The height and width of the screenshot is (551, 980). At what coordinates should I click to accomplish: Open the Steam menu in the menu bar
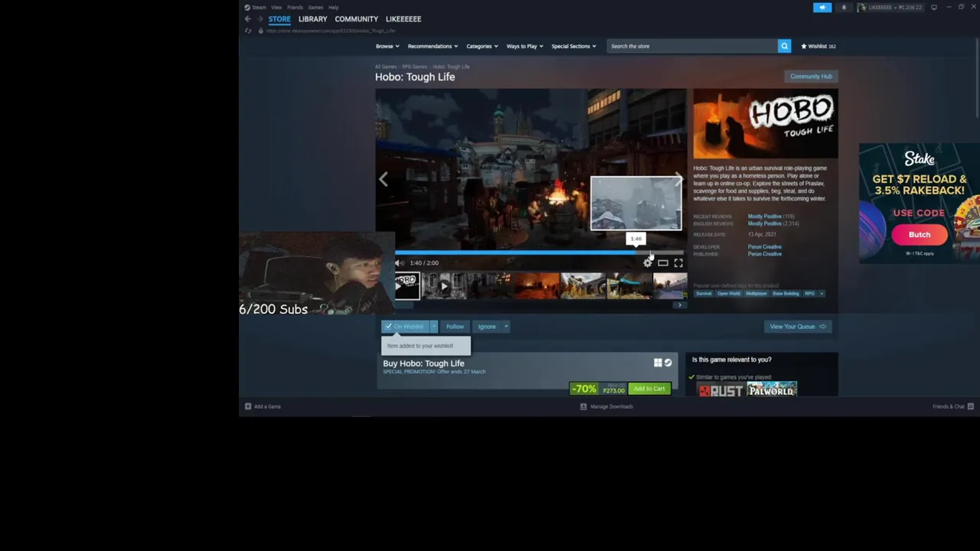tap(259, 8)
